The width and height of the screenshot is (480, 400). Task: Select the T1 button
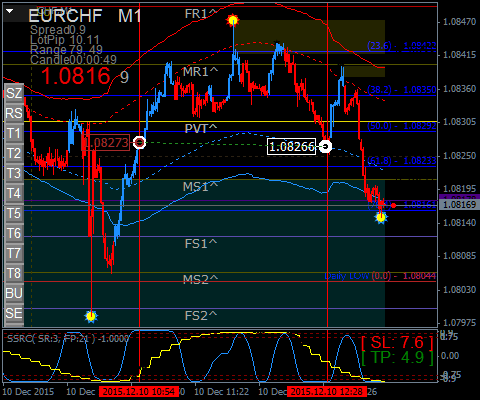click(14, 133)
